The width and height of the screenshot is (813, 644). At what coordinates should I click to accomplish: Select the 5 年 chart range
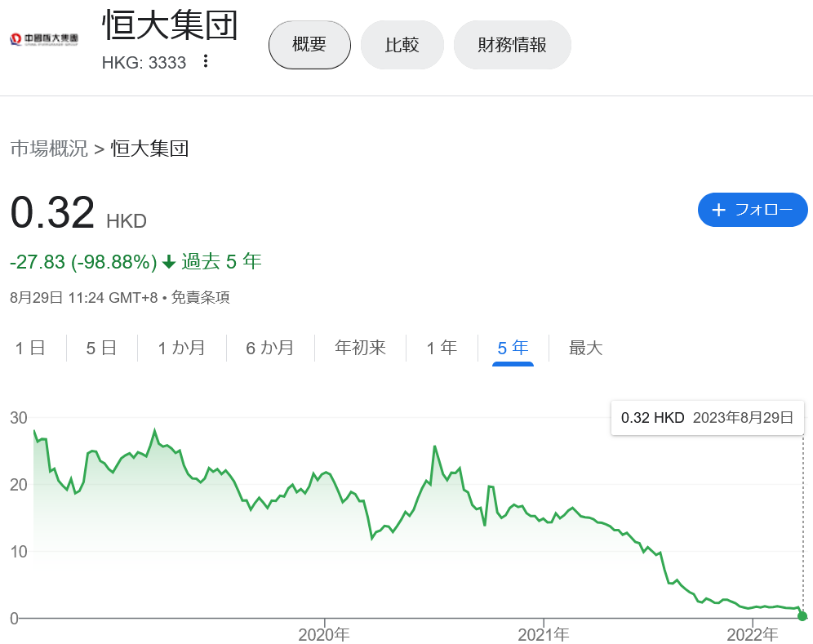pyautogui.click(x=513, y=348)
